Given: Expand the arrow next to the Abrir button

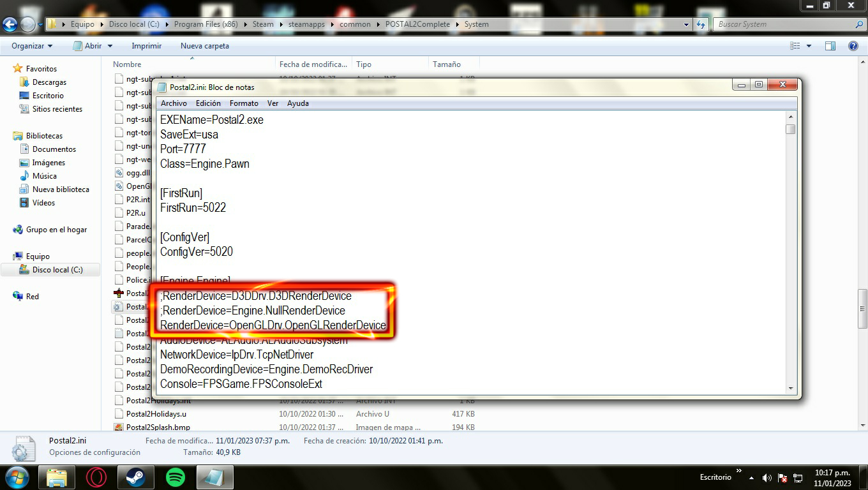Looking at the screenshot, I should (x=110, y=46).
